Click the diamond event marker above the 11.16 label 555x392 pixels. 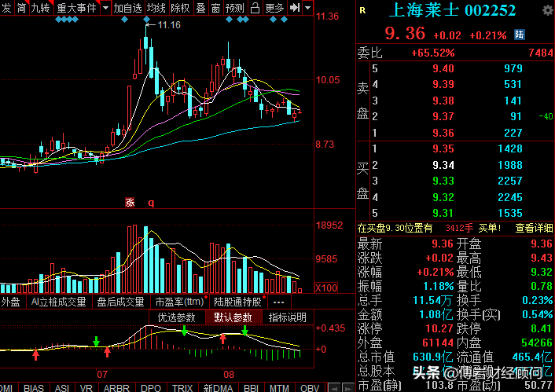(146, 20)
